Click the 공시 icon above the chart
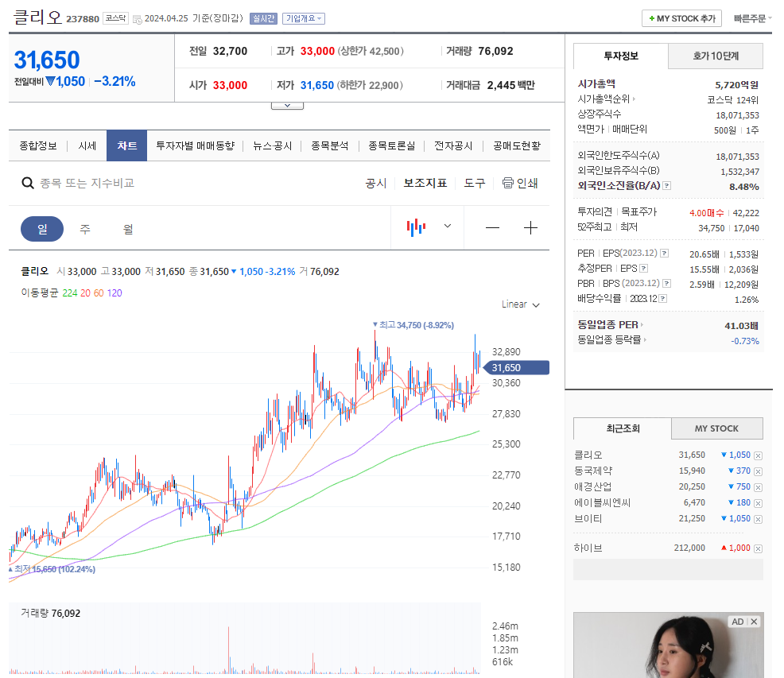Screen dimensions: 784x678 pos(375,183)
